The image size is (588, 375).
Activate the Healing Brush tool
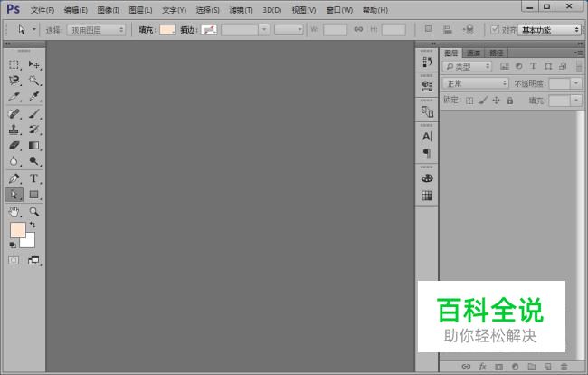[14, 114]
